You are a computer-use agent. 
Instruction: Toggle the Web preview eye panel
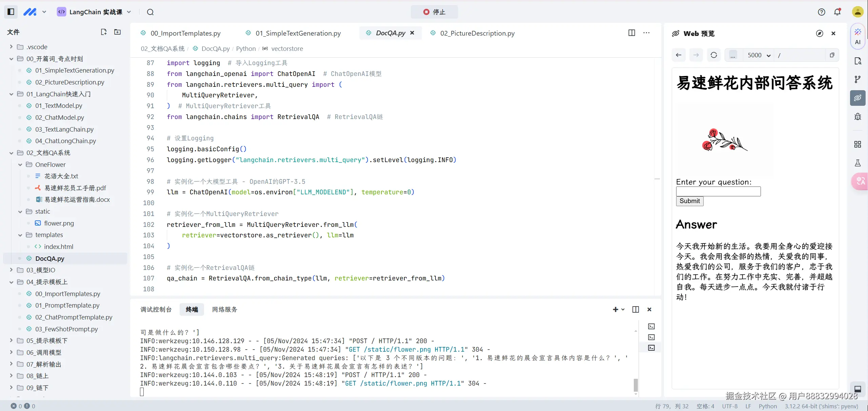(857, 98)
